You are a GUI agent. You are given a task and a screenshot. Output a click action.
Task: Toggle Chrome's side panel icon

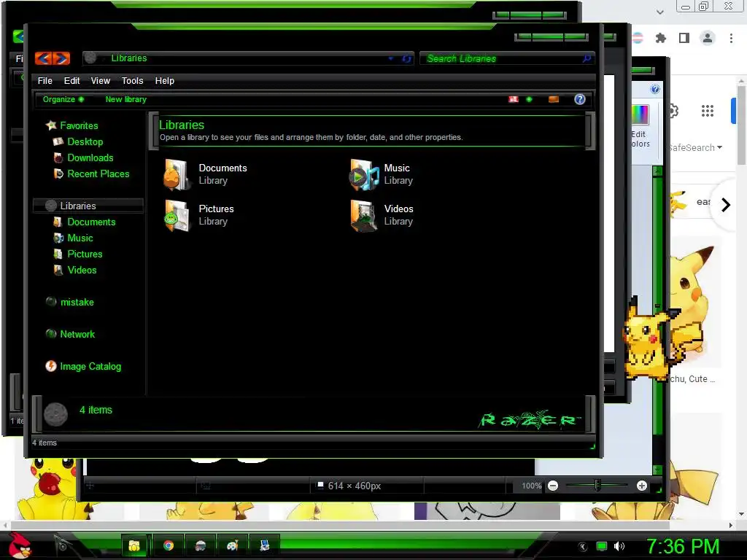(x=684, y=38)
